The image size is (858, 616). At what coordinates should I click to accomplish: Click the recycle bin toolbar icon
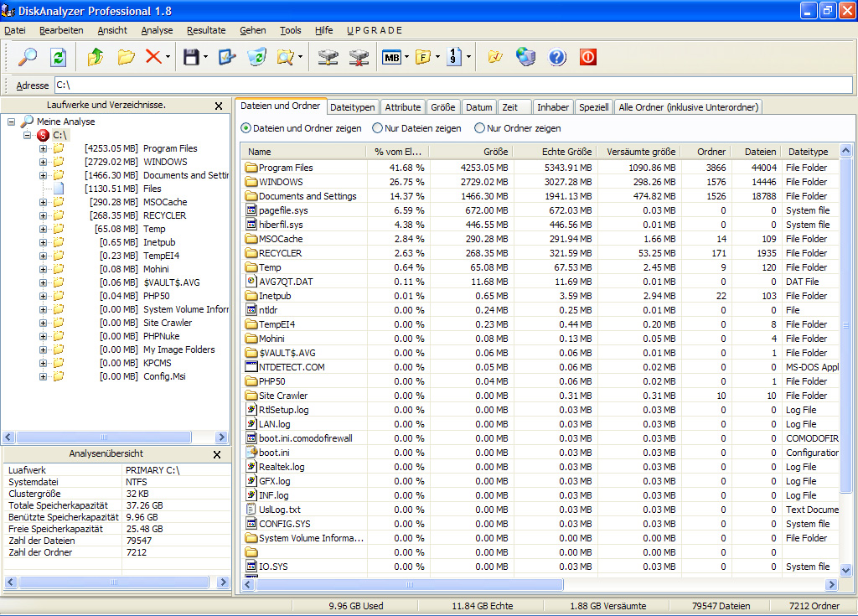click(256, 57)
